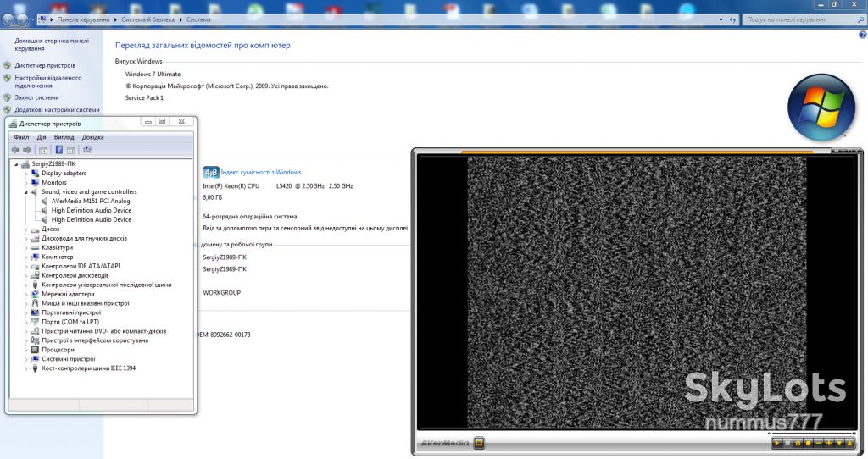Select Пристрій читання DVD- або компакт-дисків
Image resolution: width=868 pixels, height=459 pixels.
103,331
